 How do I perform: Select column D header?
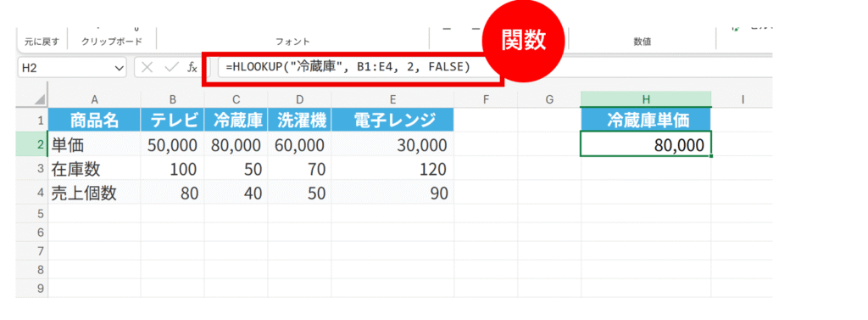click(x=299, y=99)
